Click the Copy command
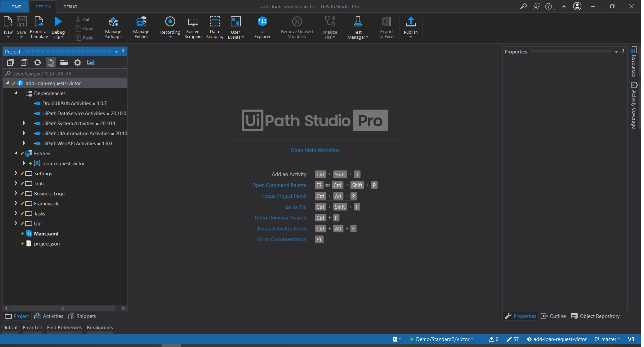Image resolution: width=644 pixels, height=347 pixels. (84, 29)
